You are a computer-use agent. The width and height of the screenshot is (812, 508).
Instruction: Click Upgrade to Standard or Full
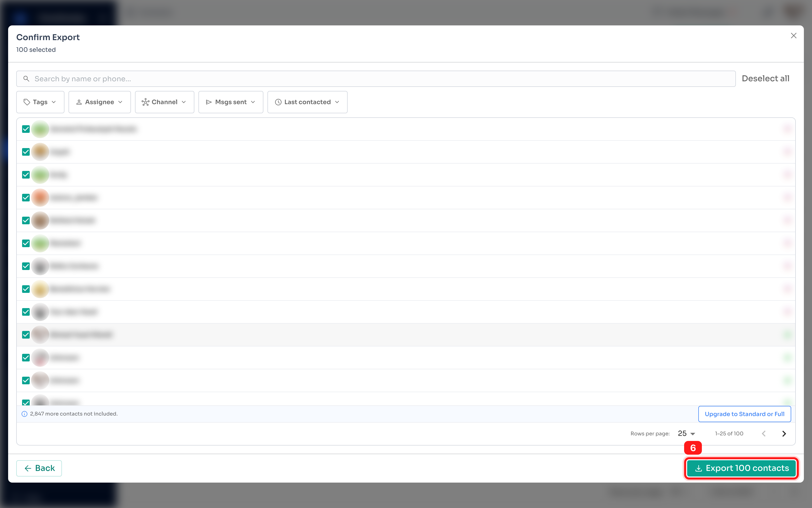coord(745,414)
